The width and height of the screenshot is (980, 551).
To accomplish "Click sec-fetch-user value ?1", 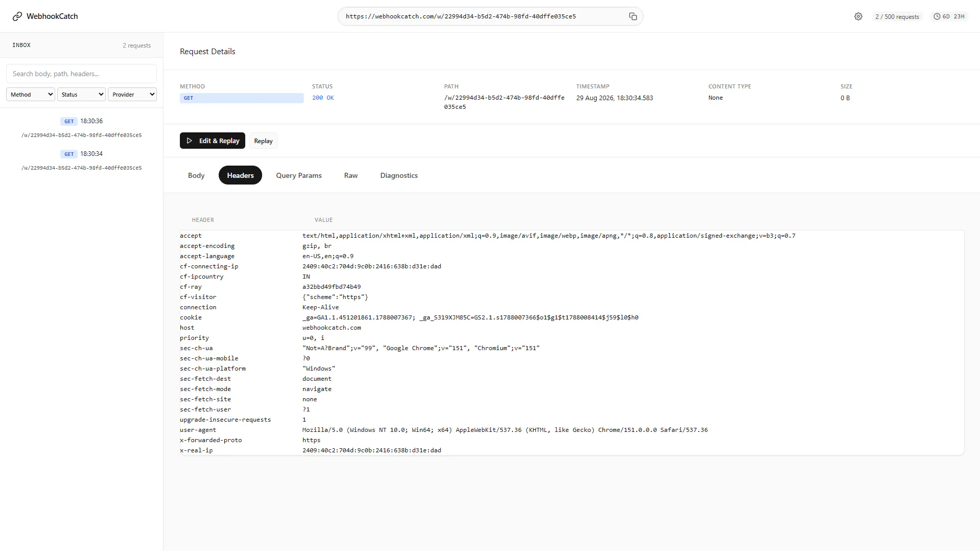I will click(306, 409).
